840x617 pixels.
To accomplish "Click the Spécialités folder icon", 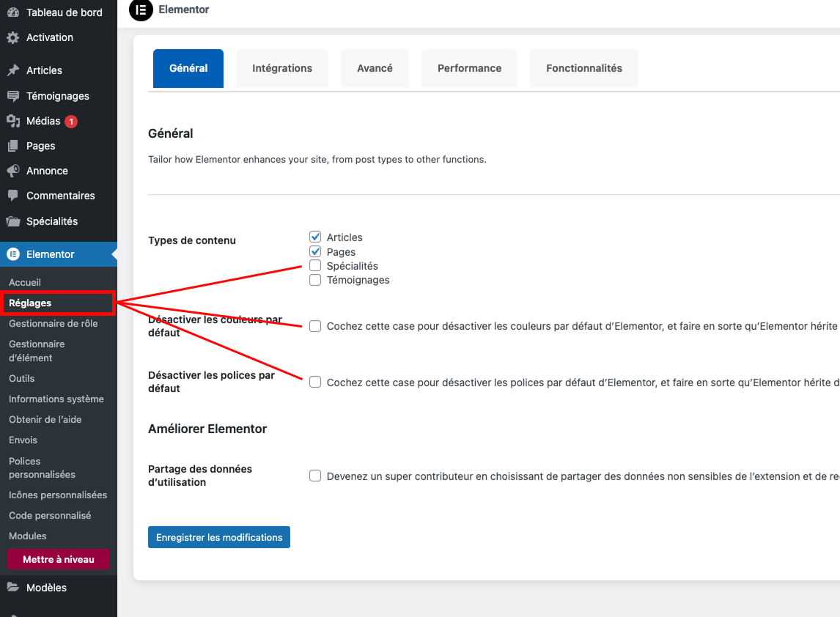I will 13,221.
